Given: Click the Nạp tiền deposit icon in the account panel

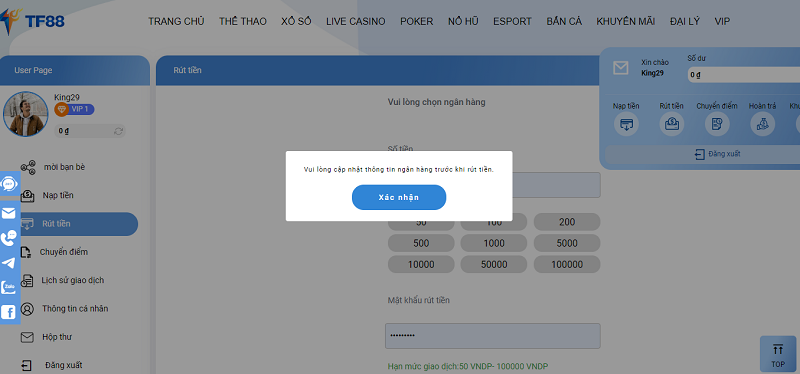Looking at the screenshot, I should pyautogui.click(x=626, y=124).
